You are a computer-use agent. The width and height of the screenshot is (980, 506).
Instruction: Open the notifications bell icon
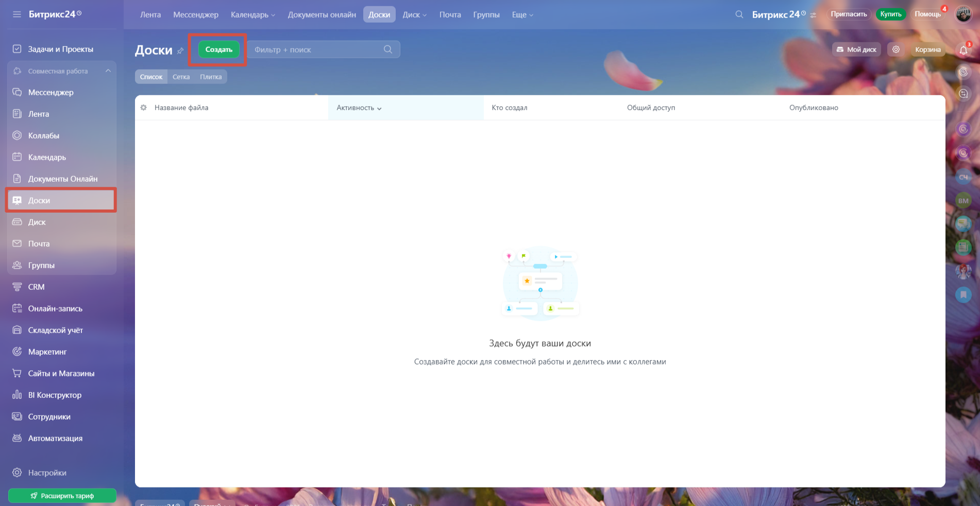click(963, 50)
